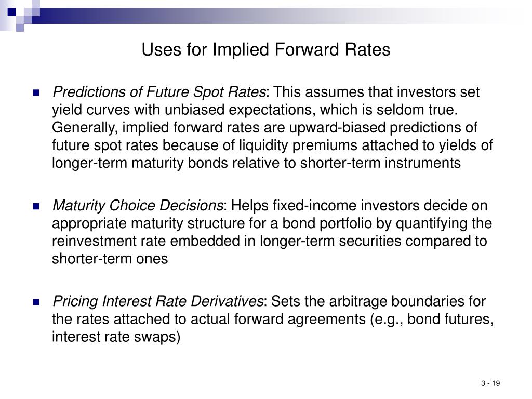
Task: Click the third square bullet beside Pricing Interest
Action: [x=36, y=302]
